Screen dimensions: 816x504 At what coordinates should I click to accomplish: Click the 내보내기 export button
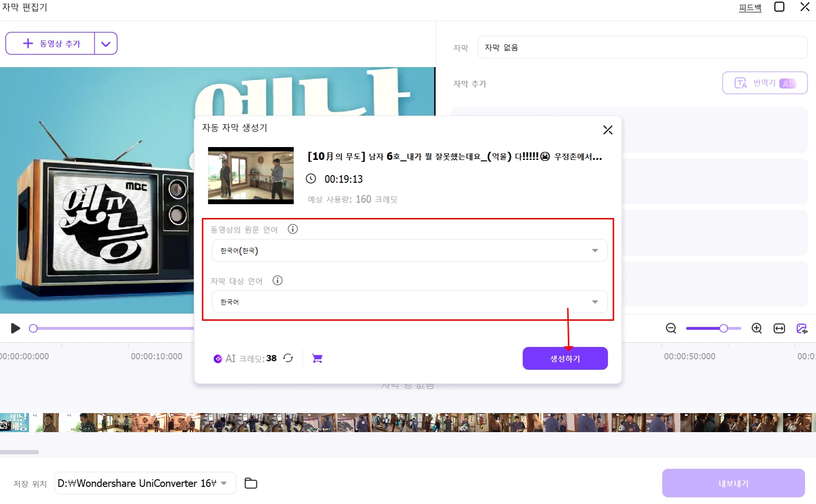tap(734, 483)
